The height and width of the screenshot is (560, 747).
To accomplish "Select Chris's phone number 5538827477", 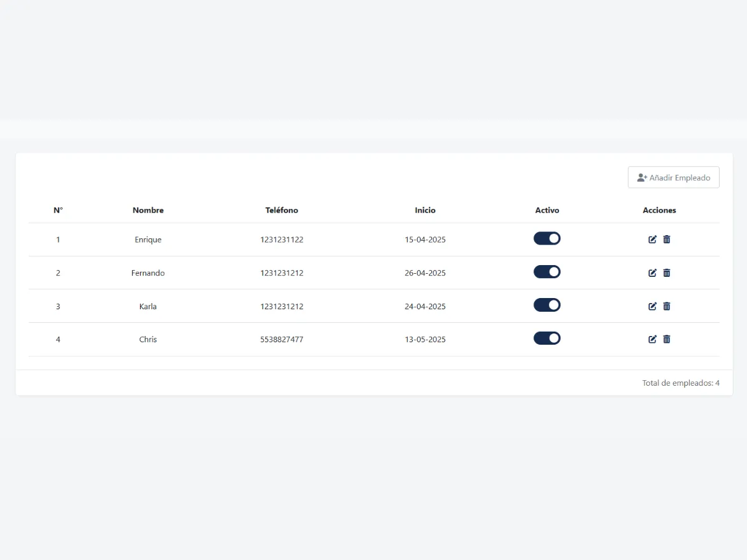I will point(281,340).
